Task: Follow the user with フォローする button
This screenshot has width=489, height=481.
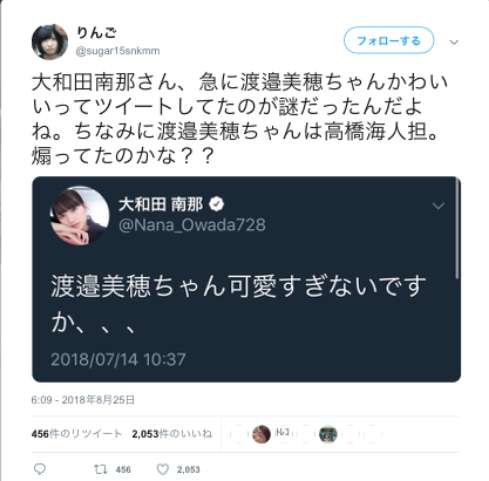Action: [389, 41]
